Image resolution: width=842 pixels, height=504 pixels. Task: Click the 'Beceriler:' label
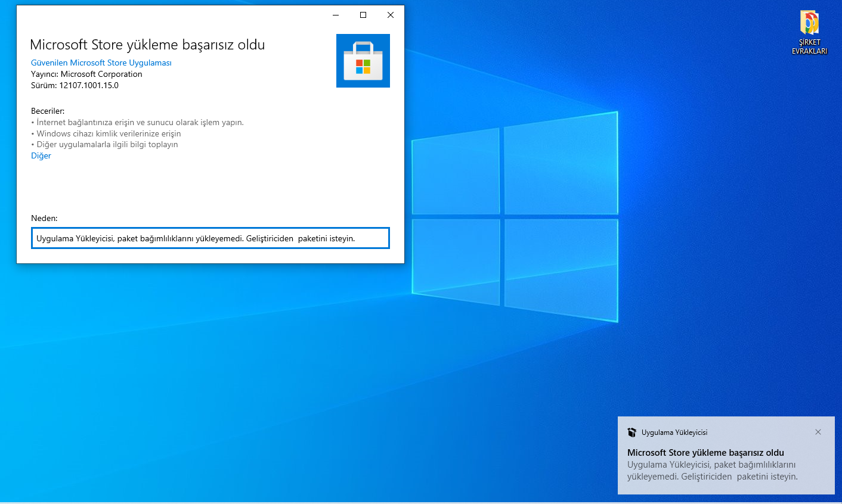48,111
